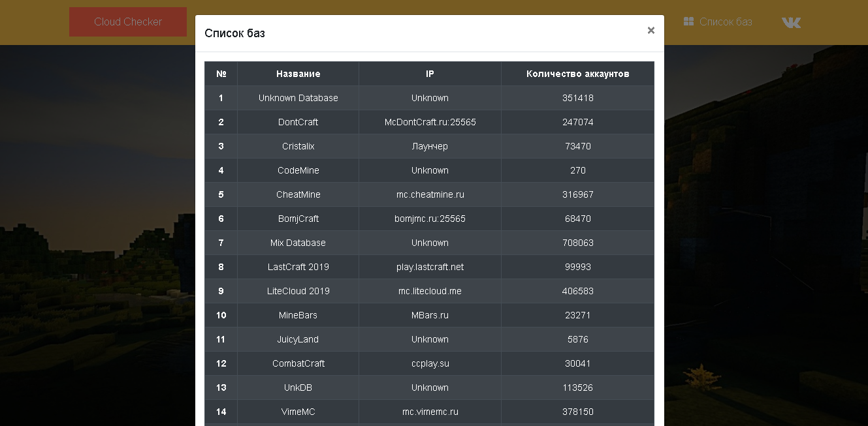Click the Количество аккаунтов column header
Image resolution: width=868 pixels, height=426 pixels.
577,74
